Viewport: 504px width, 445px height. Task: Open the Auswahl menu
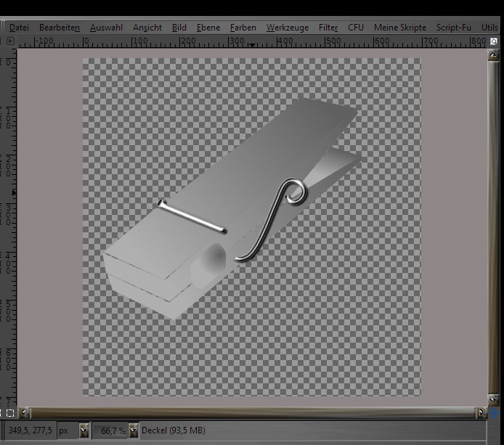tap(106, 28)
